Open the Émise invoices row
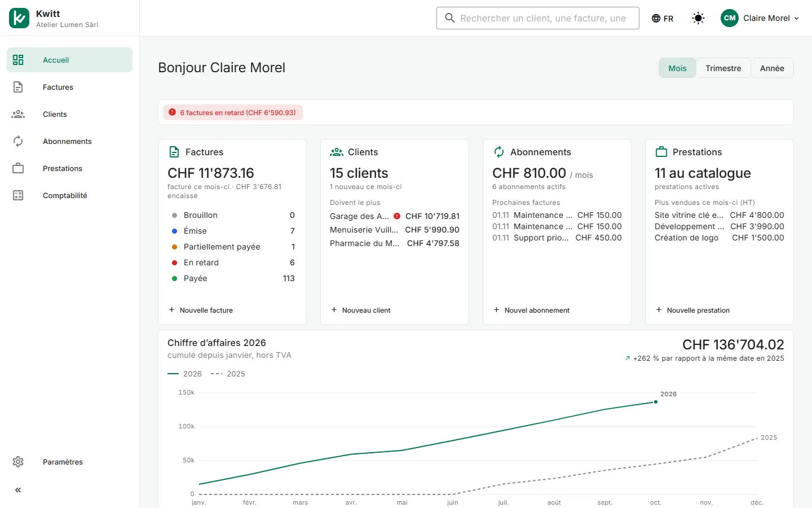The image size is (812, 508). 233,231
